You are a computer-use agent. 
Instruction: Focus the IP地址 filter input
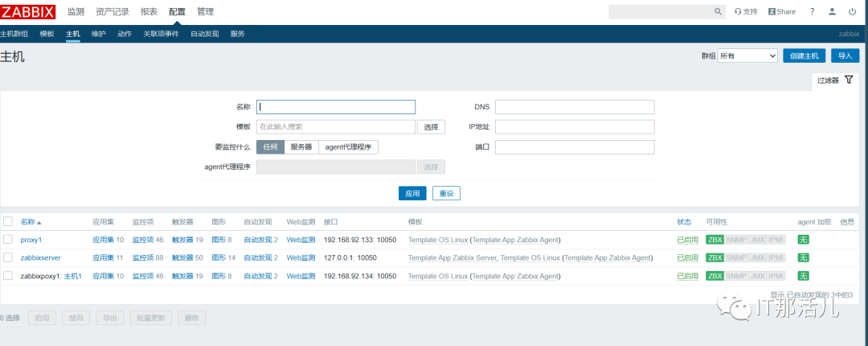click(x=575, y=127)
